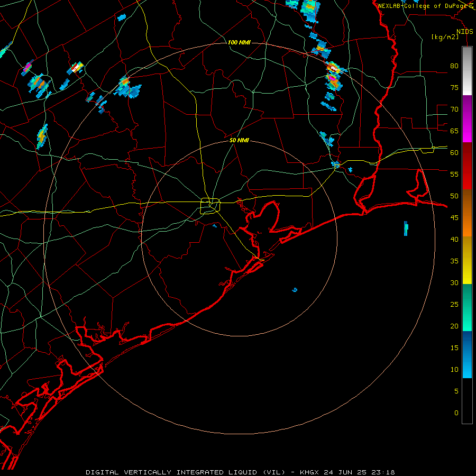Click the "DIGITAL VERTICALLY INTEGRATED LIQUID (VIL)" title
476x476 pixels.
point(186,472)
